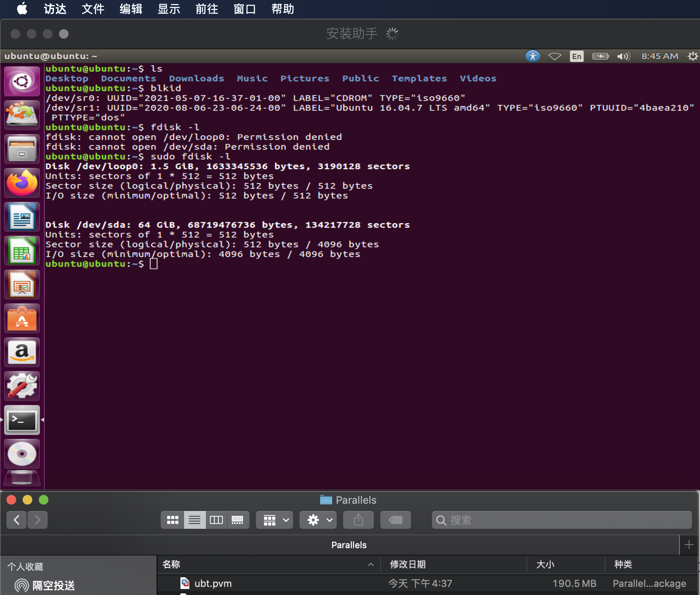Switch Finder to icon view

pyautogui.click(x=172, y=520)
